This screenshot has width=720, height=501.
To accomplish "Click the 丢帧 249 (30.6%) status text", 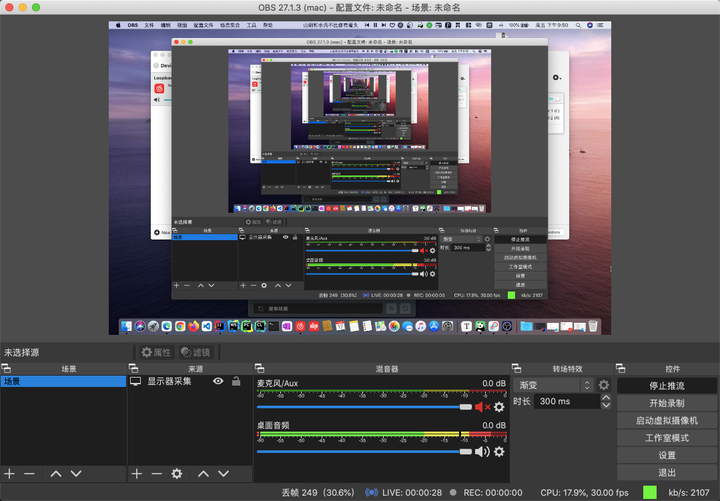I will 318,493.
